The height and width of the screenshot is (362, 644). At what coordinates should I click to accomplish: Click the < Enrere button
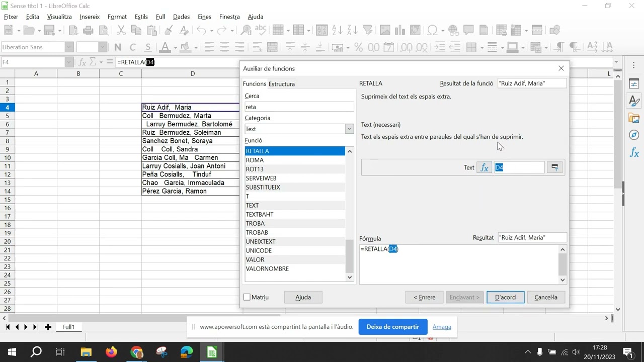(424, 297)
